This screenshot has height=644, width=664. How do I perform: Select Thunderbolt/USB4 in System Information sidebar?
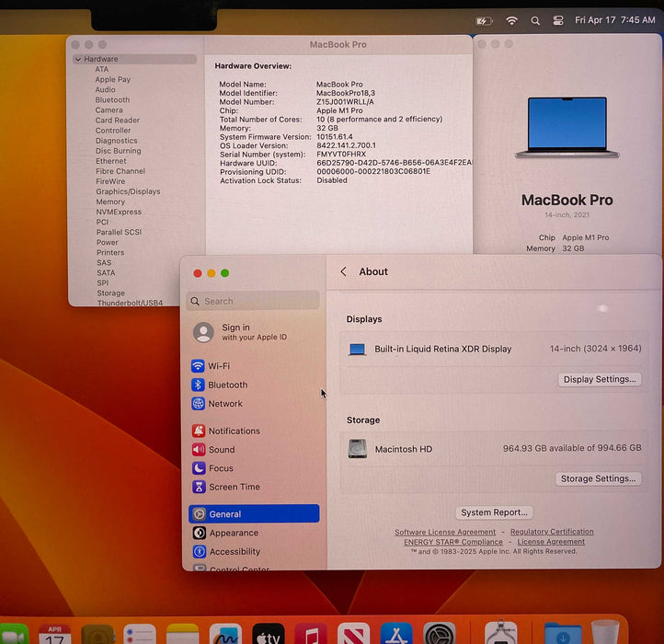click(130, 303)
